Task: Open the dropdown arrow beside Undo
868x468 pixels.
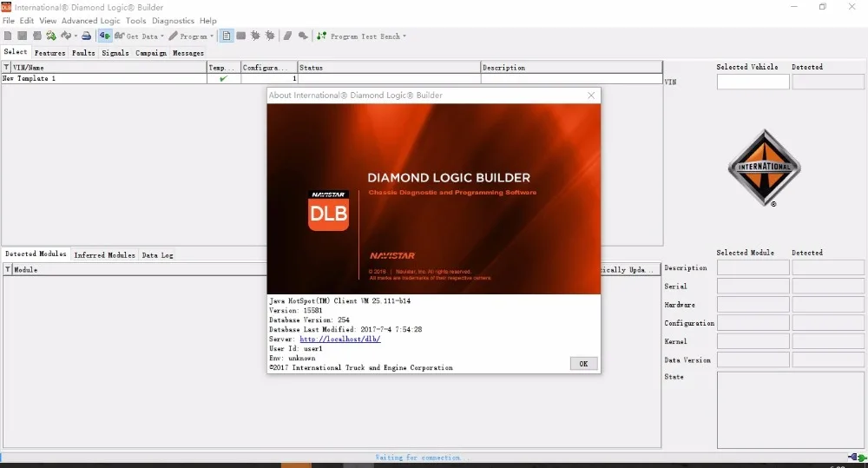Action: pyautogui.click(x=76, y=36)
